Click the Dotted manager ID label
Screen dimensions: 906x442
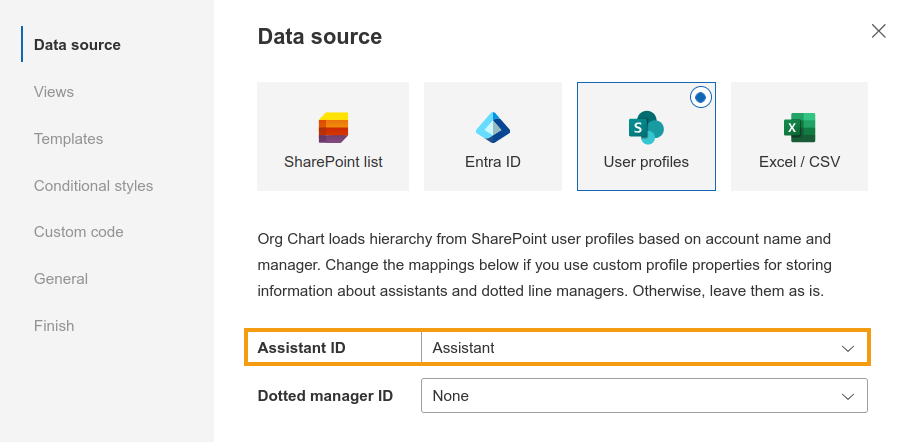click(325, 396)
